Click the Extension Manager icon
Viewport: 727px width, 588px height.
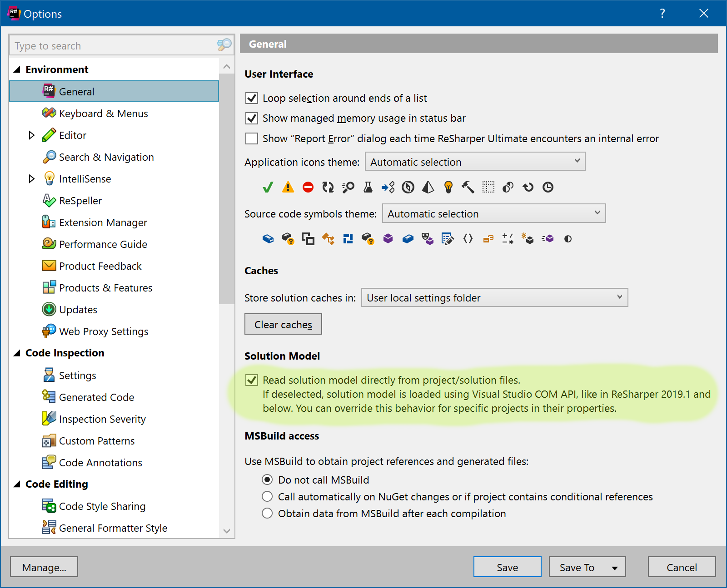49,222
